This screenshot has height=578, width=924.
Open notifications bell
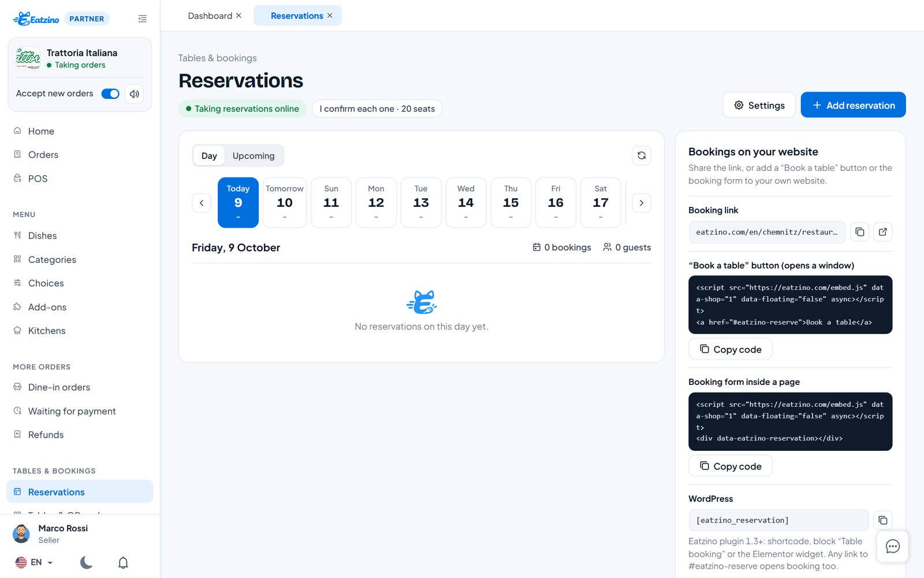(x=123, y=562)
